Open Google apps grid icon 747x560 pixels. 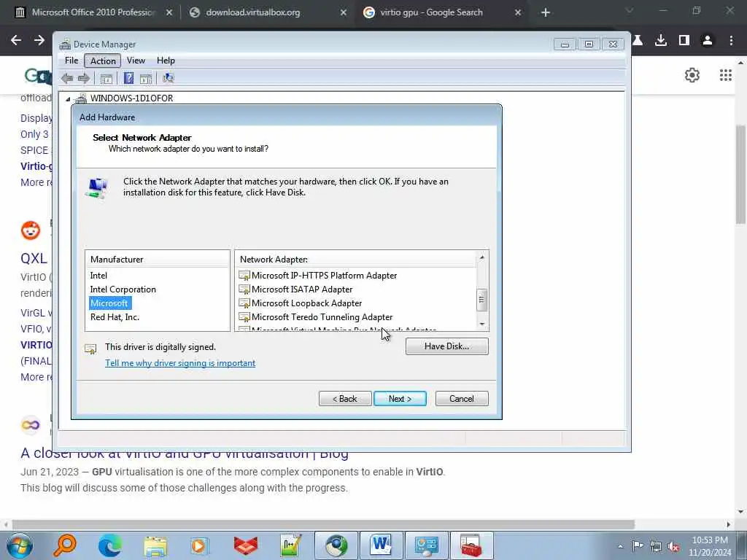[x=726, y=75]
